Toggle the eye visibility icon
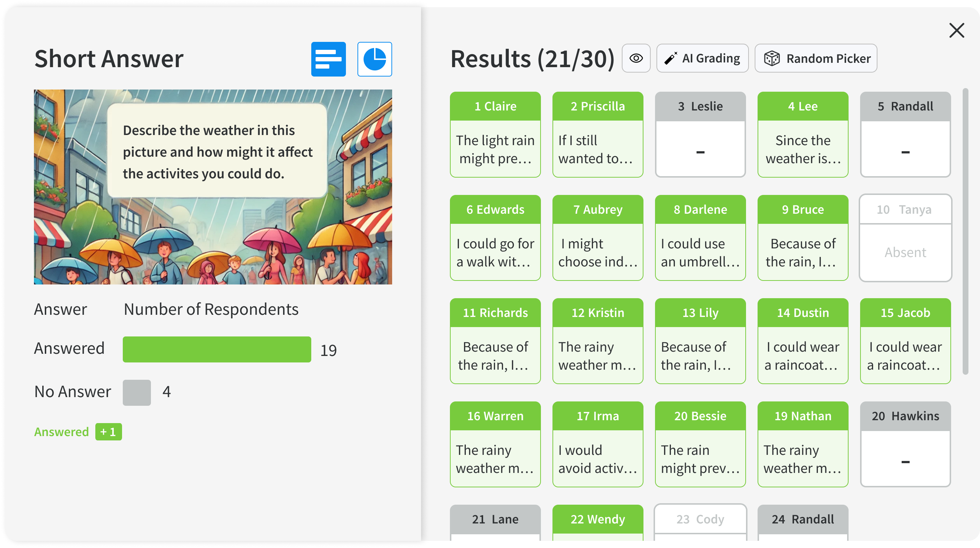980x548 pixels. (636, 58)
